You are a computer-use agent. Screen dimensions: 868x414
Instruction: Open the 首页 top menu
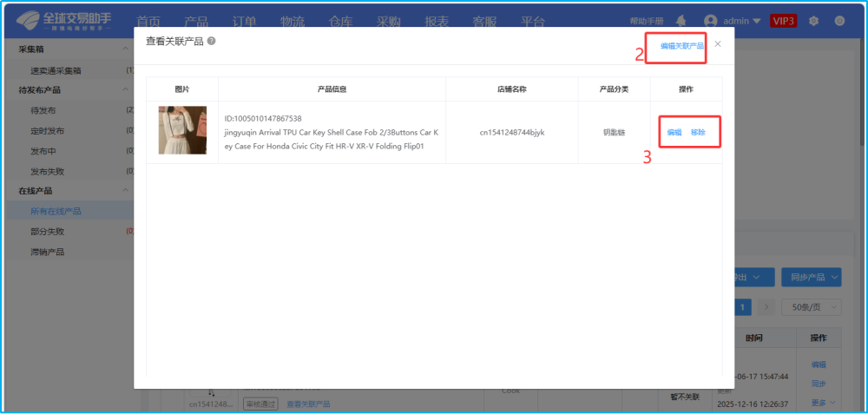(148, 22)
